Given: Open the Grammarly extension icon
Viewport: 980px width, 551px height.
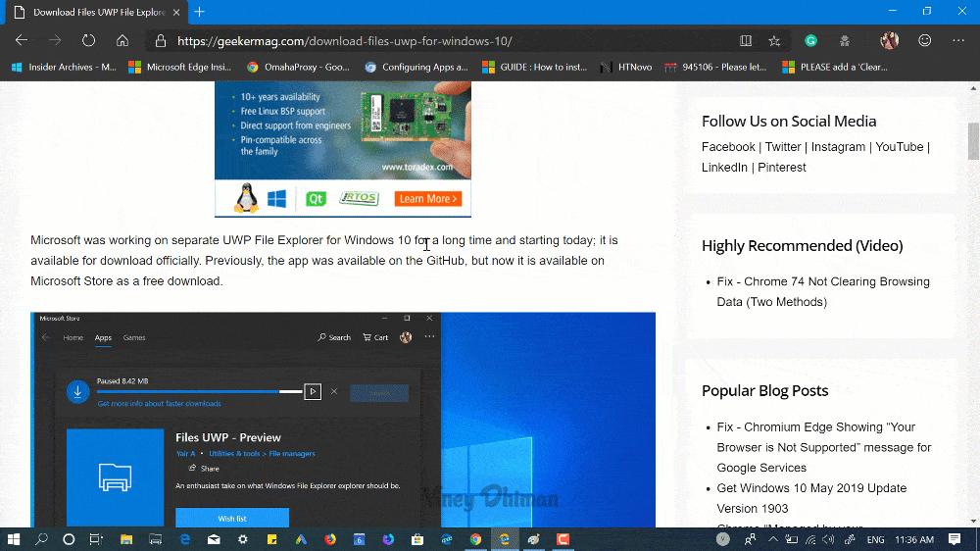Looking at the screenshot, I should coord(810,40).
